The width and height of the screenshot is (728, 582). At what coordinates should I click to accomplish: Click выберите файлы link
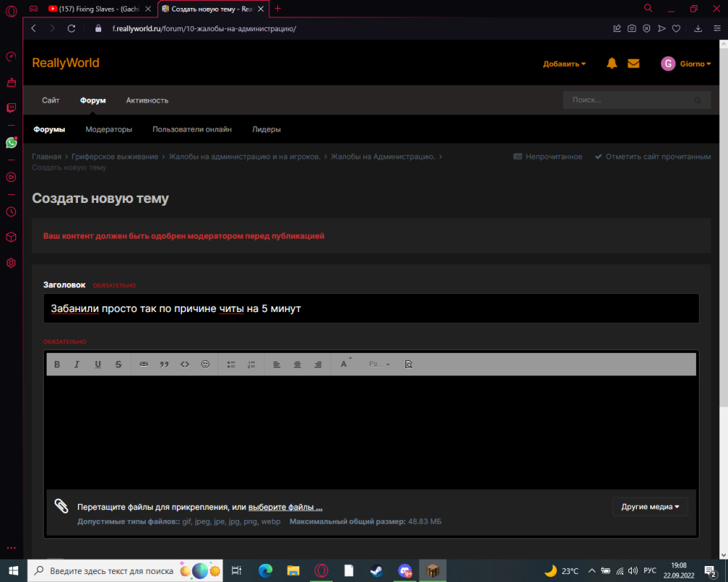pyautogui.click(x=285, y=507)
